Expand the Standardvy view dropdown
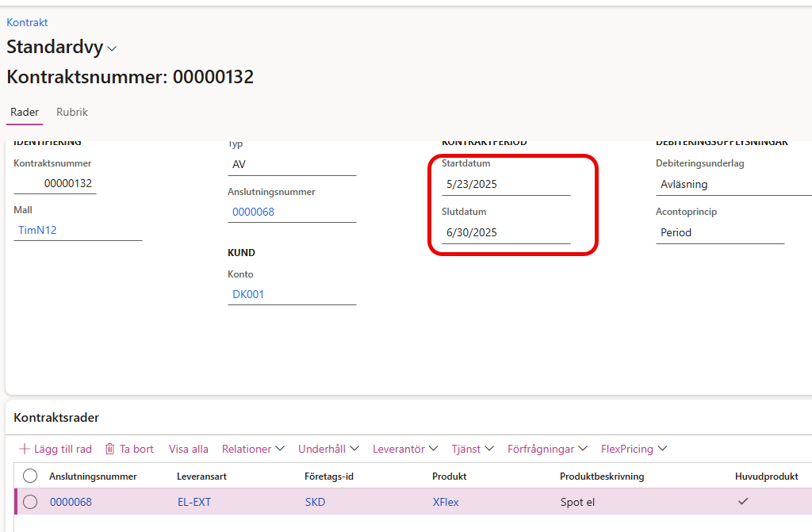Viewport: 812px width, 532px height. (112, 48)
